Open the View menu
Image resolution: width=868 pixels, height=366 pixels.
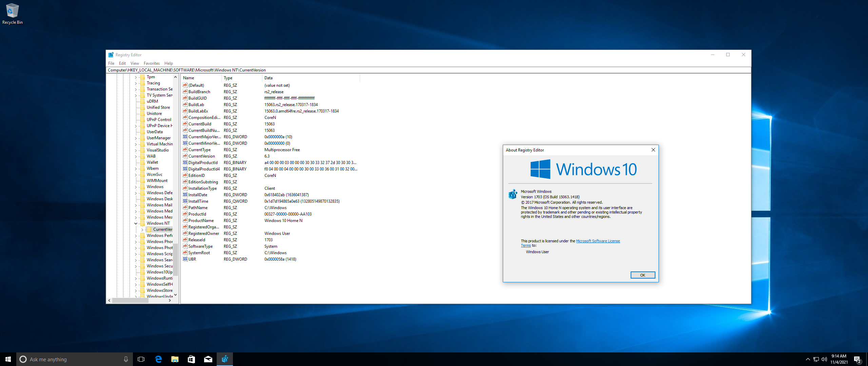click(135, 63)
